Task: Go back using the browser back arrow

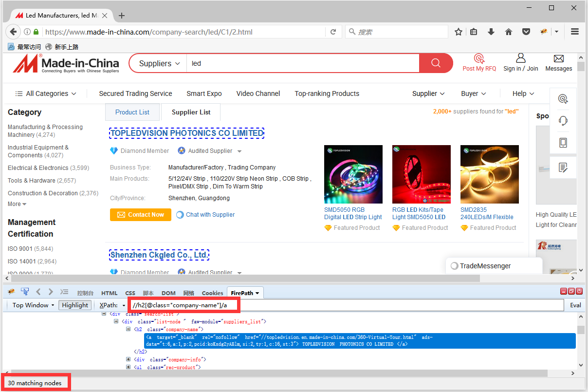Action: tap(13, 32)
